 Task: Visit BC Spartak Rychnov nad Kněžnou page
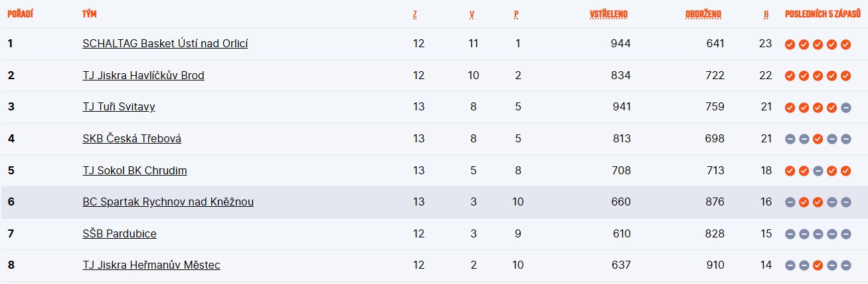[168, 202]
